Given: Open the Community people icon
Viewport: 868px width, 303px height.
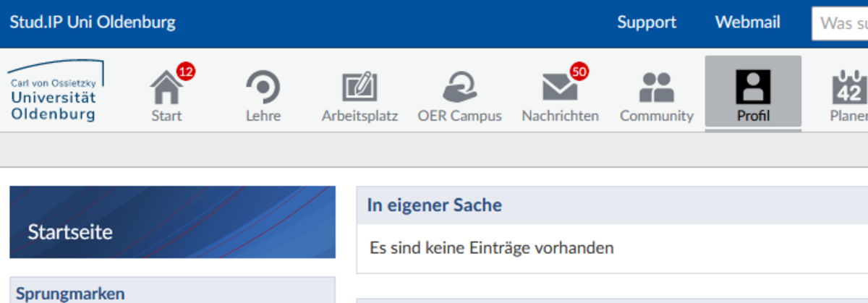Looking at the screenshot, I should pos(656,88).
